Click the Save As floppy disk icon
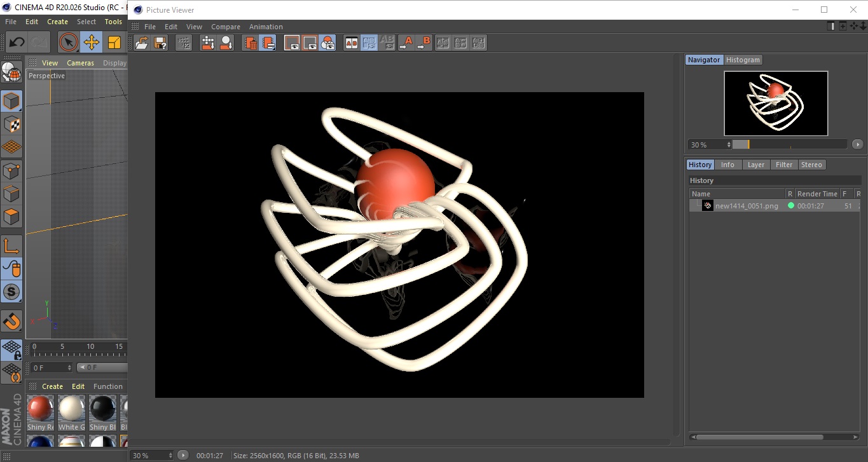Screen dimensions: 868x462 (160, 43)
